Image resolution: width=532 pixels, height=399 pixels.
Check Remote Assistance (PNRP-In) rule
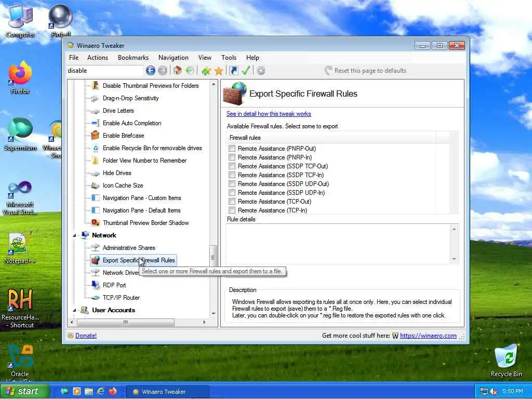tap(232, 157)
